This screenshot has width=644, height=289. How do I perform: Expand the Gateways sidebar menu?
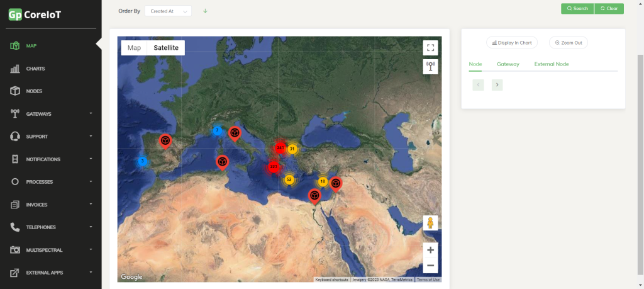[x=51, y=114]
